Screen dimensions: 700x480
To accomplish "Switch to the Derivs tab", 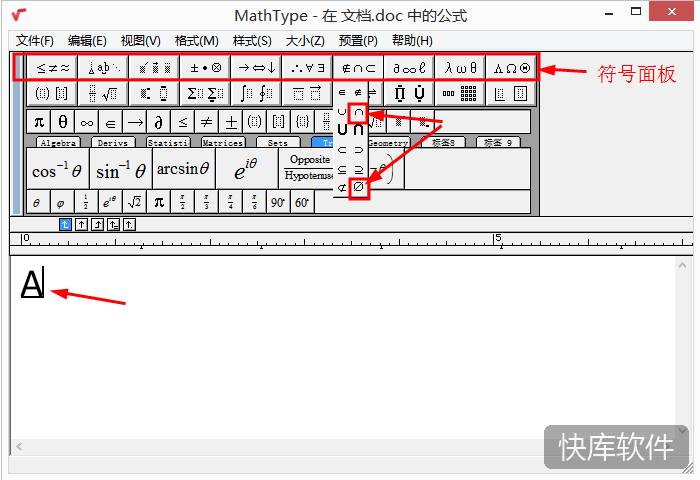I will coord(113,143).
